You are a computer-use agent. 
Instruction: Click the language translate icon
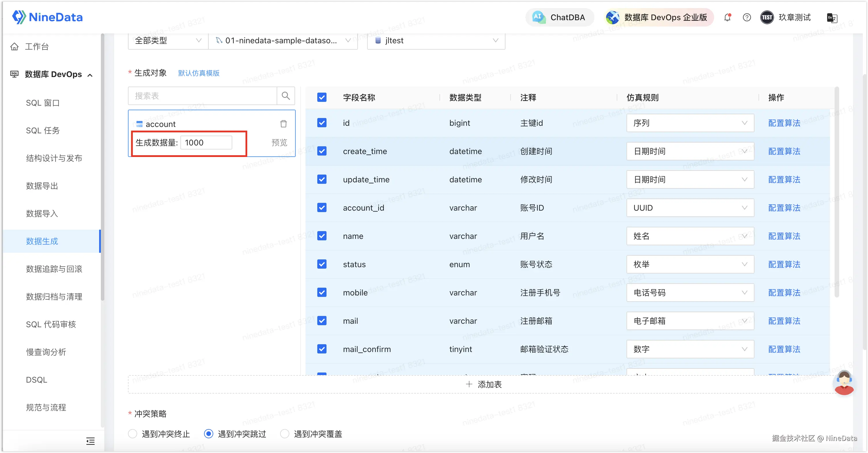[x=832, y=18]
